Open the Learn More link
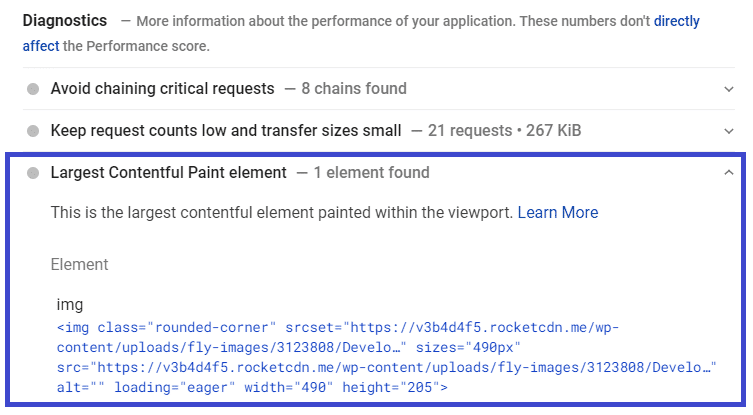753x415 pixels. point(558,212)
